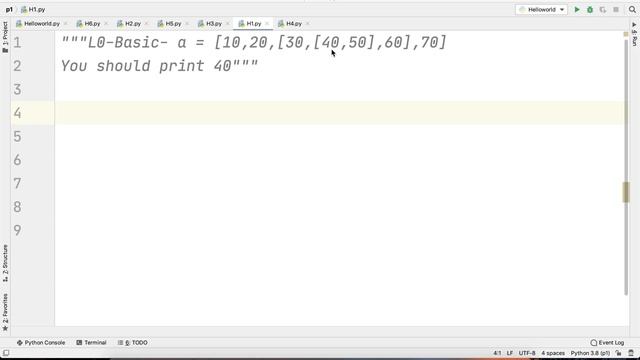Image resolution: width=640 pixels, height=360 pixels.
Task: Switch to the H3.py editor tab
Action: click(x=209, y=24)
